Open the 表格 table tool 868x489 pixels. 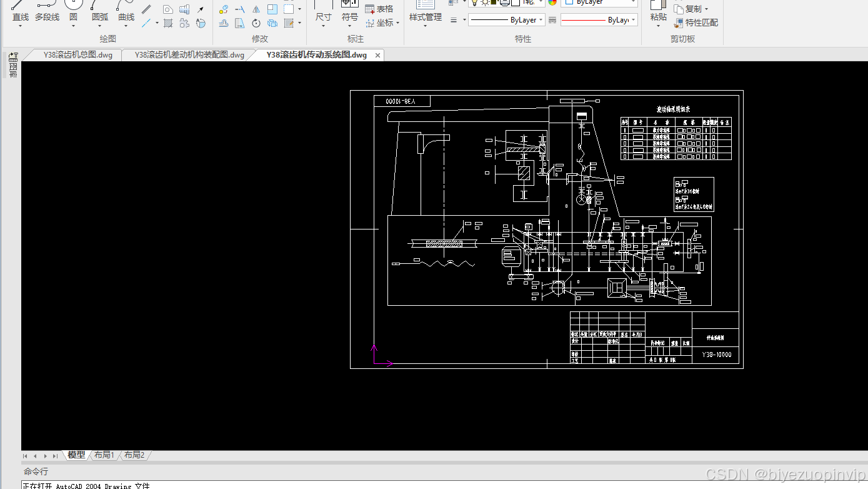[379, 9]
